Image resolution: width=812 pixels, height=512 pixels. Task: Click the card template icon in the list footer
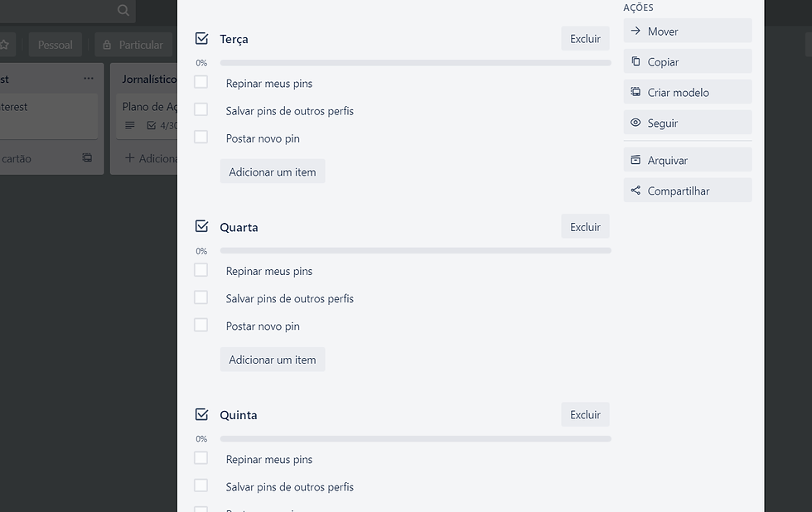[87, 158]
